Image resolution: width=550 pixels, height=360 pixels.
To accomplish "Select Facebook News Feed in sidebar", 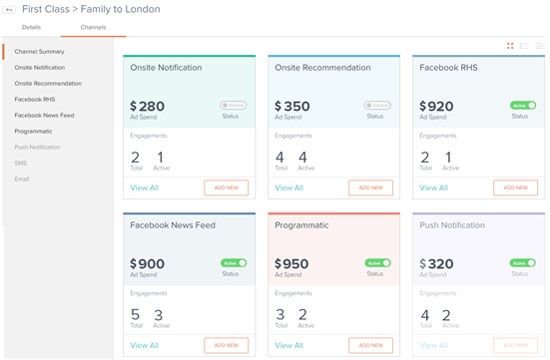I will (x=44, y=115).
